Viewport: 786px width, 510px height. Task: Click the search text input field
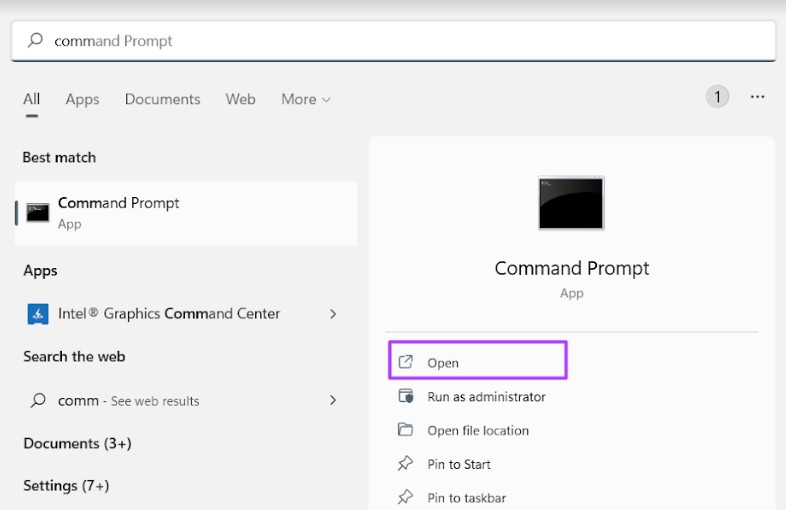[400, 41]
